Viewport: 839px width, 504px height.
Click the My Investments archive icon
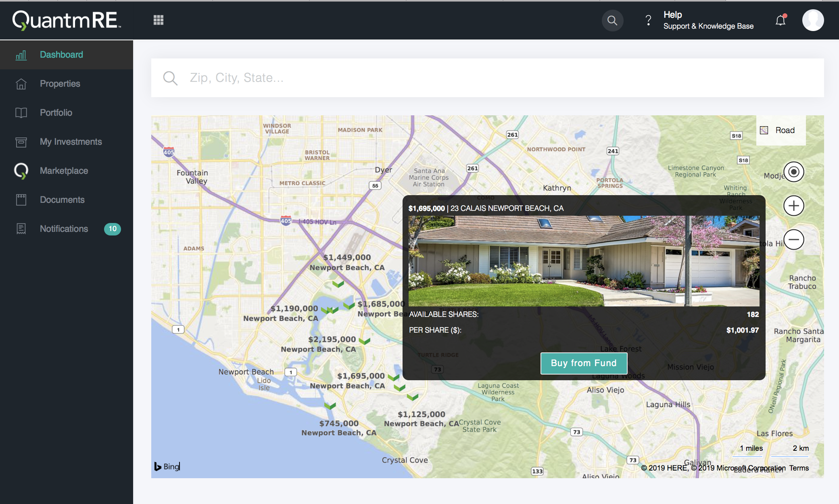coord(21,142)
